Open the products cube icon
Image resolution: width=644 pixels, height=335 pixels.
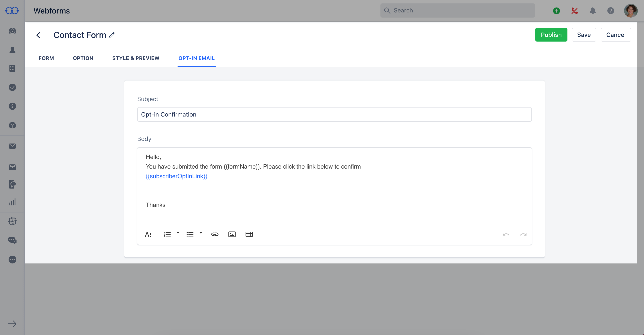tap(12, 125)
